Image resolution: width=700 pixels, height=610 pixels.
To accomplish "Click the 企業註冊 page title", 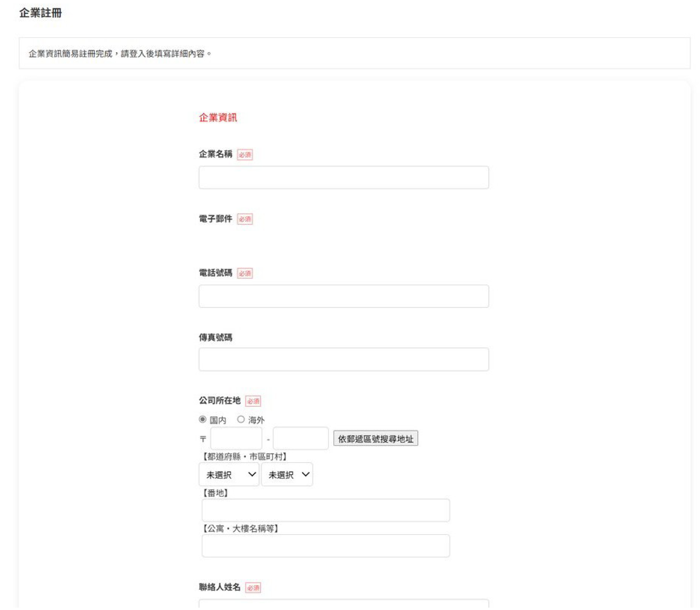I will (40, 13).
